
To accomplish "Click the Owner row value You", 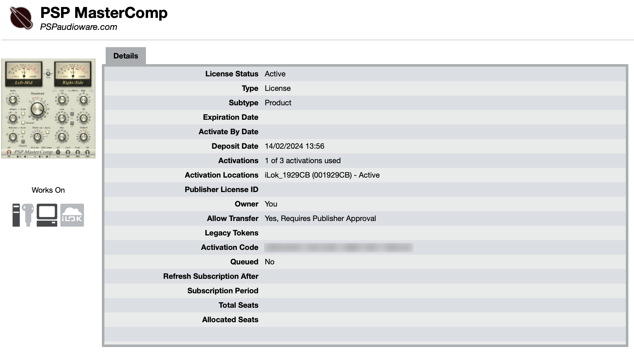I will click(x=271, y=204).
